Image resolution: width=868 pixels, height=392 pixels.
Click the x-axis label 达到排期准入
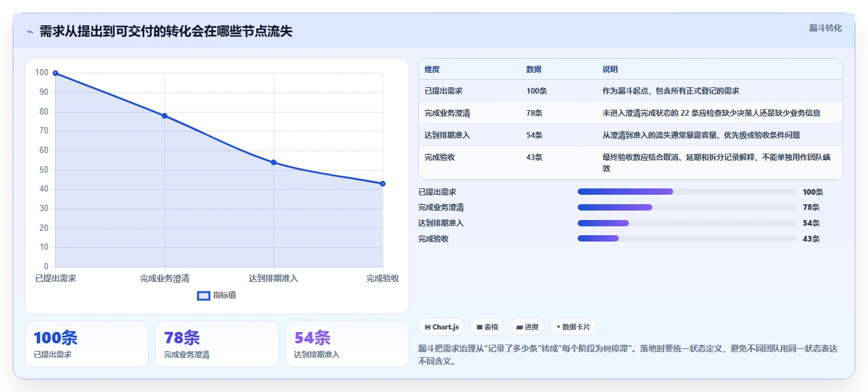[x=273, y=278]
